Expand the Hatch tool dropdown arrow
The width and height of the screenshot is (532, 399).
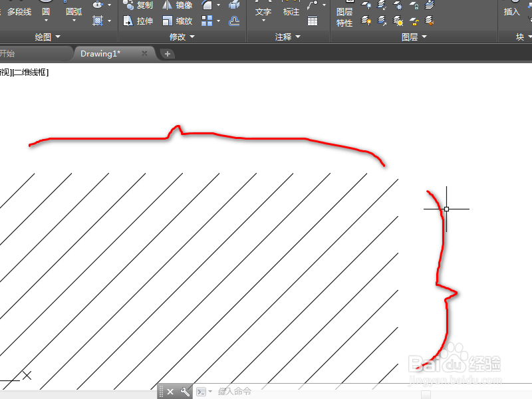[109, 21]
